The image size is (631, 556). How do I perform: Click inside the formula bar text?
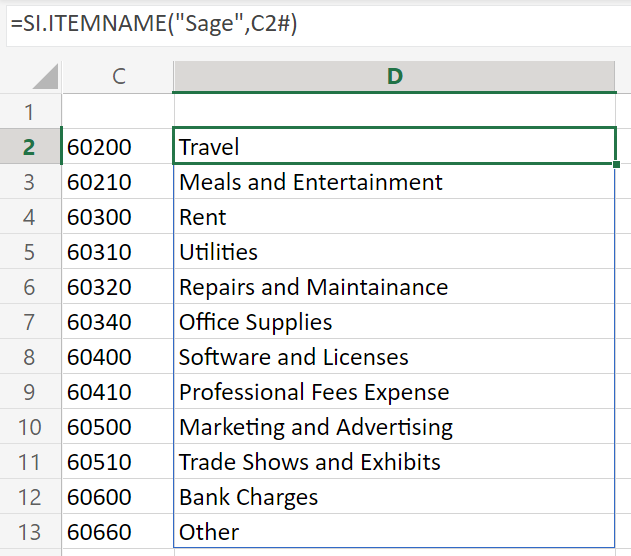click(154, 23)
